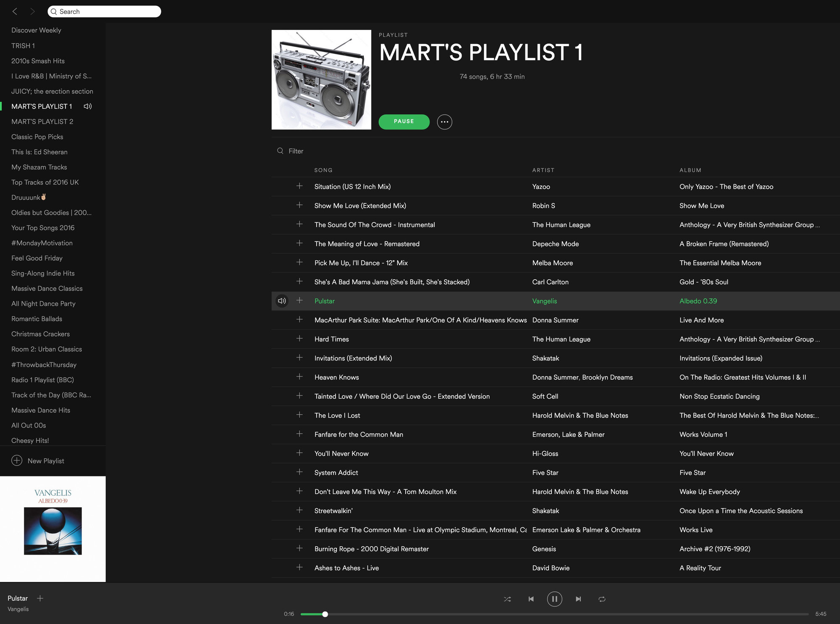
Task: Open artist Depeche Mode
Action: pos(555,244)
